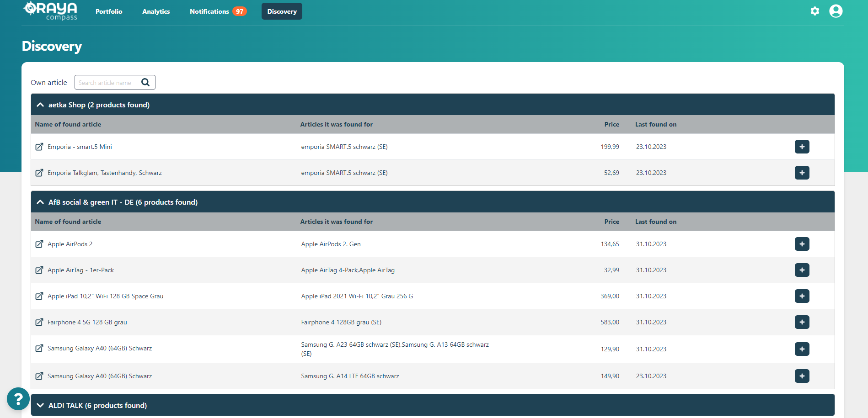The height and width of the screenshot is (418, 868).
Task: Expand the ALDI TALK section
Action: [40, 405]
